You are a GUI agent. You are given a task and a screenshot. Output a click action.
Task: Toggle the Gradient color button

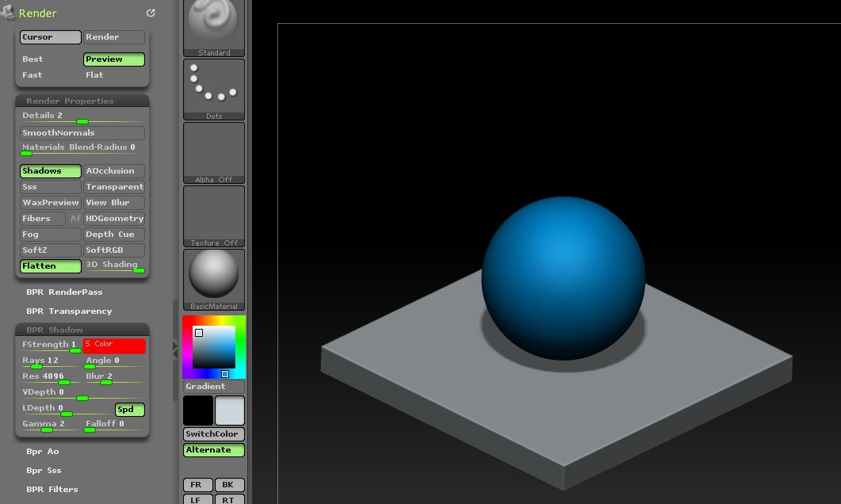(214, 386)
